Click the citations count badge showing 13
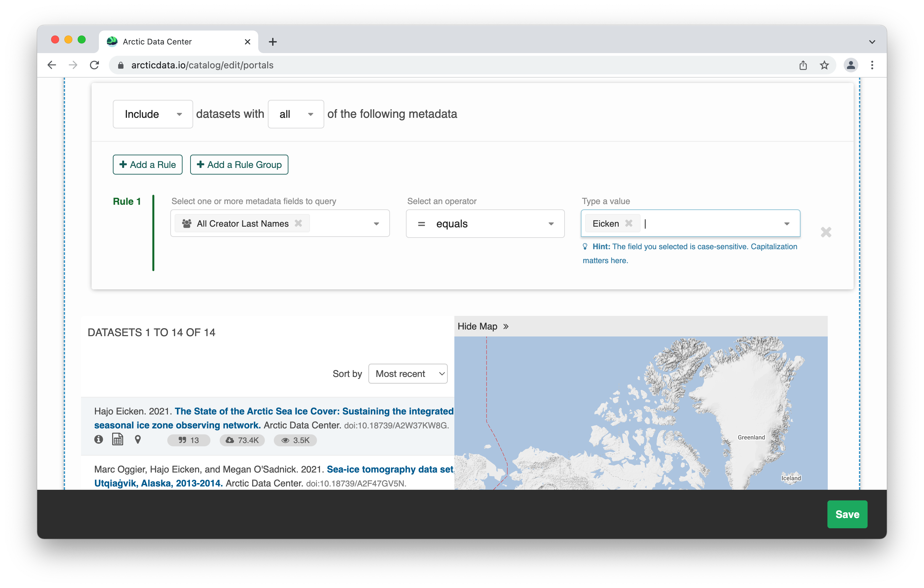Image resolution: width=924 pixels, height=588 pixels. [x=189, y=440]
